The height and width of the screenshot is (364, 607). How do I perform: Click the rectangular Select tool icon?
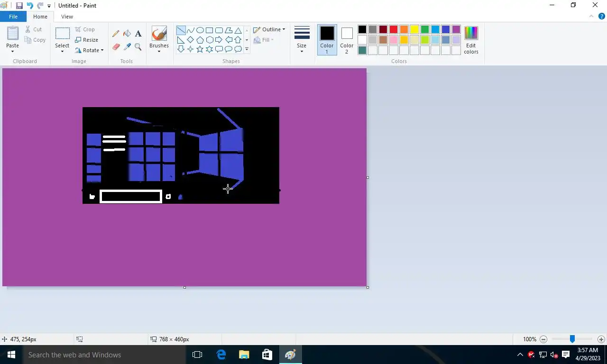click(x=62, y=33)
